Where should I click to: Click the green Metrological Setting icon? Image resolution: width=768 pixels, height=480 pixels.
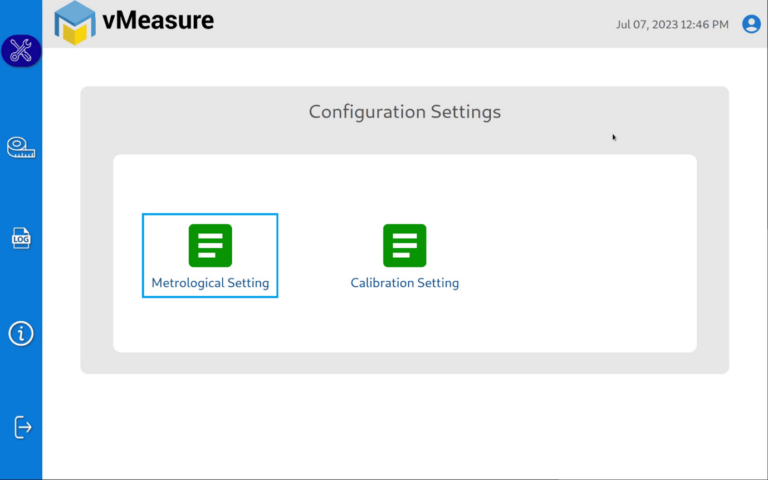pyautogui.click(x=210, y=245)
